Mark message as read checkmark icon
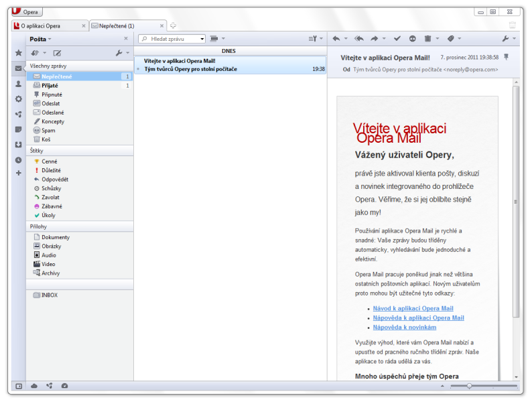Image resolution: width=532 pixels, height=402 pixels. [x=397, y=39]
